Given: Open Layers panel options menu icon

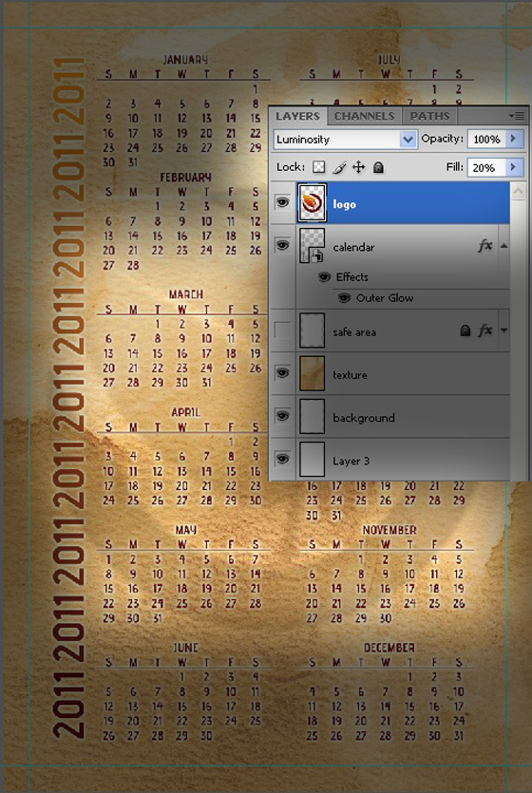Looking at the screenshot, I should click(x=518, y=116).
